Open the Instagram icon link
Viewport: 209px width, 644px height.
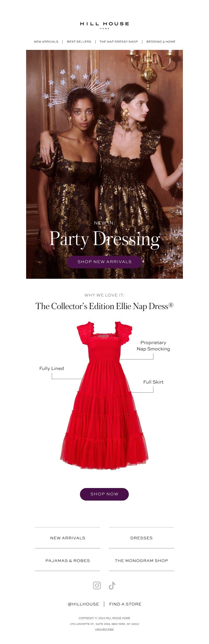pos(97,585)
